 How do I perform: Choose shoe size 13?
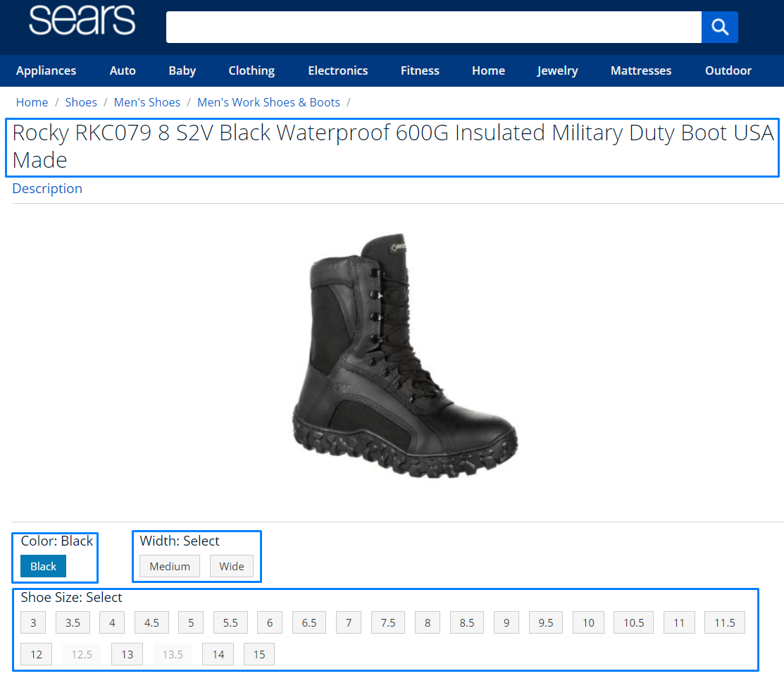tap(127, 654)
